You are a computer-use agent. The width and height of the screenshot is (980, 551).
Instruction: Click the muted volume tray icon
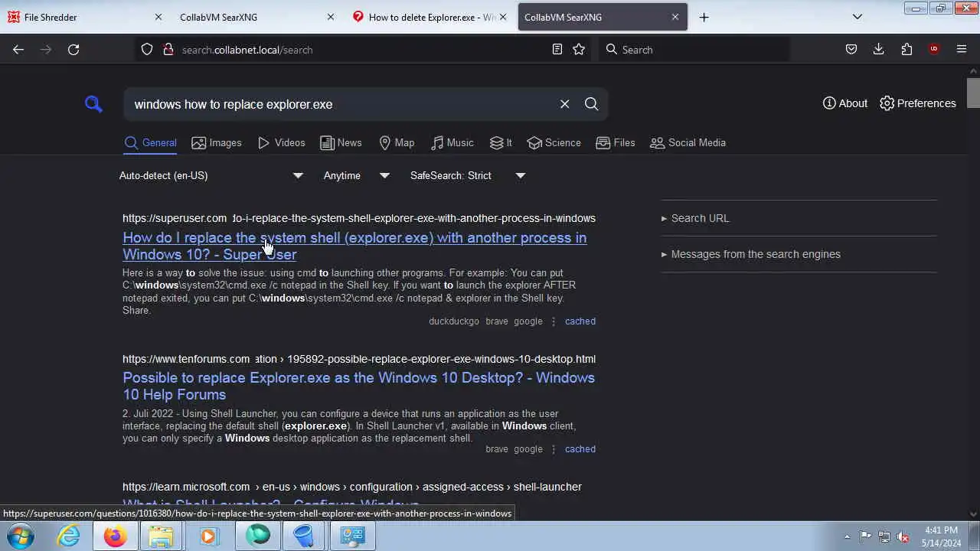[x=903, y=536]
